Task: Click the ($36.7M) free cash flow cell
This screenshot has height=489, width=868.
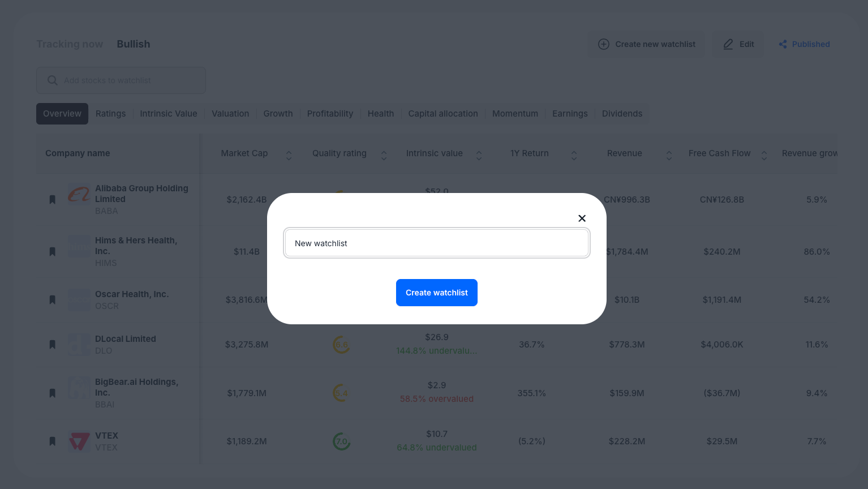Action: pos(722,393)
